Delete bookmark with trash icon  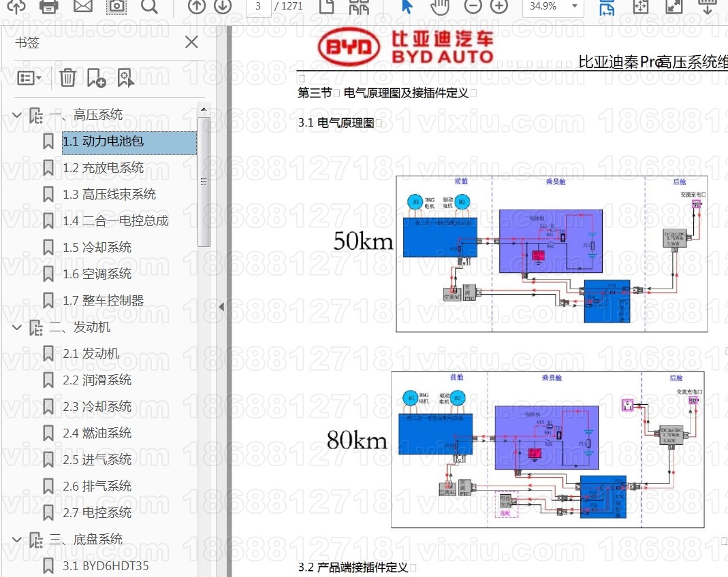[67, 78]
